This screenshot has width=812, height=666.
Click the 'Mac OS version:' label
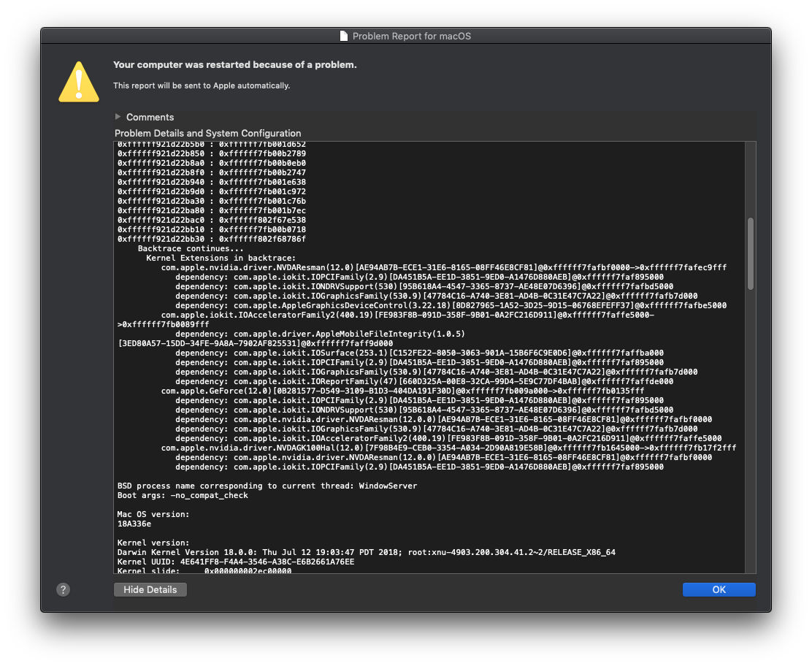point(153,514)
